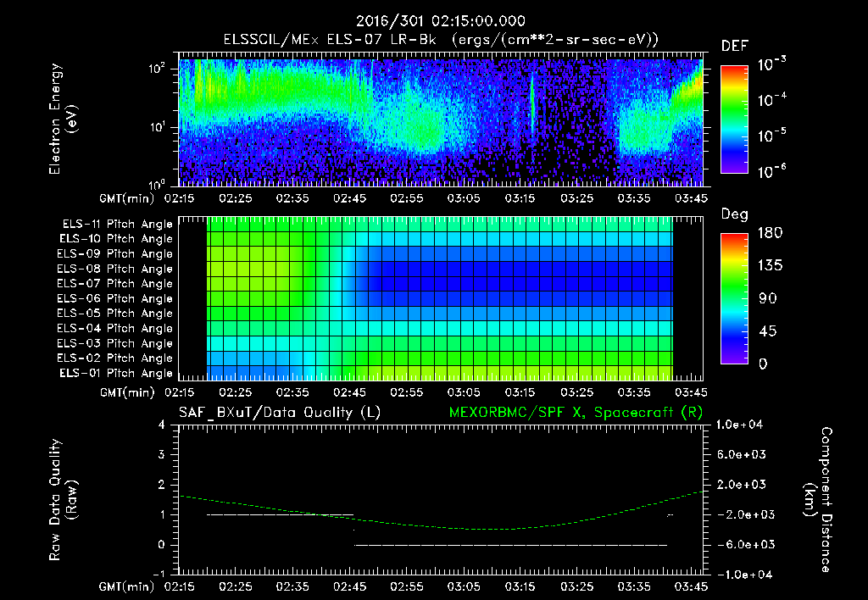Click the ELS-03 Pitch Angle row label
This screenshot has width=868, height=600.
(x=115, y=343)
